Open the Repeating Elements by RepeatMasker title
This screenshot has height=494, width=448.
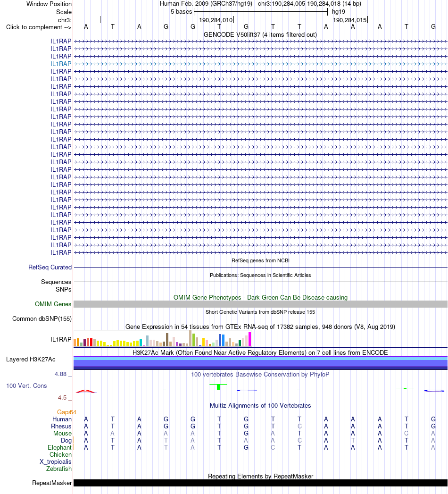click(260, 476)
